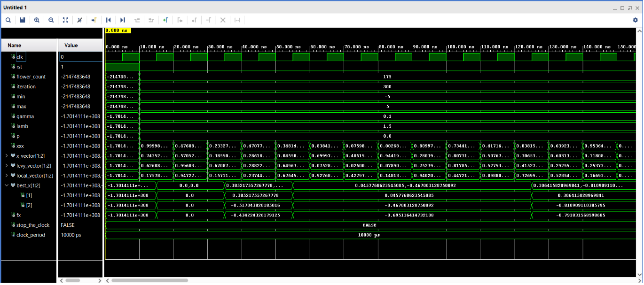
Task: Click flower_count waveform value 175
Action: click(x=387, y=77)
